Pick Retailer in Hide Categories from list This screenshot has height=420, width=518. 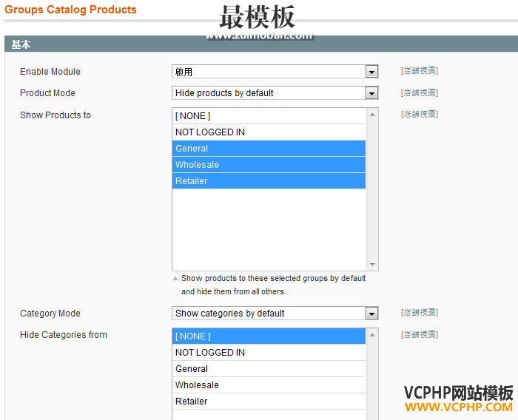pos(269,402)
